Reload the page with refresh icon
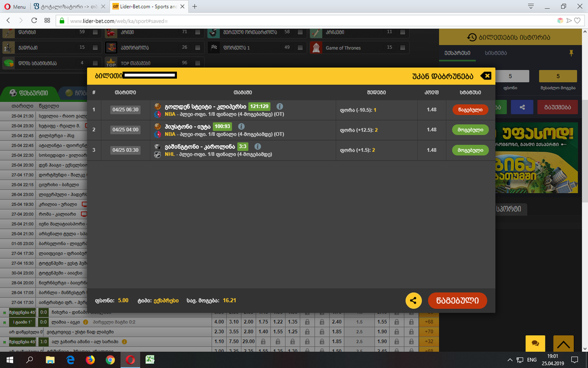Image resolution: width=588 pixels, height=368 pixels. (x=34, y=21)
